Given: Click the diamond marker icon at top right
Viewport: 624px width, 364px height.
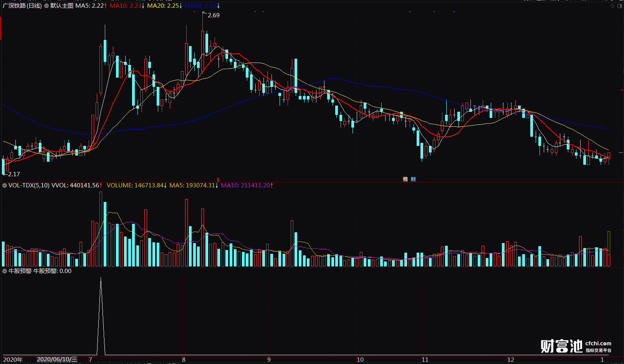Looking at the screenshot, I should pos(612,6).
